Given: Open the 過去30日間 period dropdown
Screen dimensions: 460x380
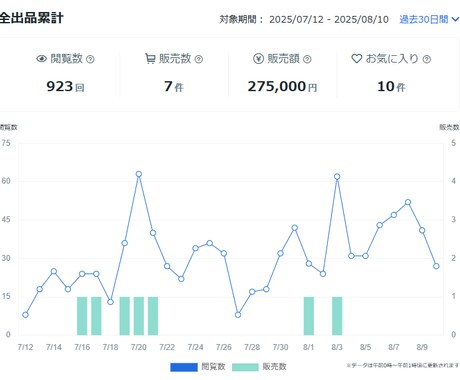Looking at the screenshot, I should (x=429, y=20).
